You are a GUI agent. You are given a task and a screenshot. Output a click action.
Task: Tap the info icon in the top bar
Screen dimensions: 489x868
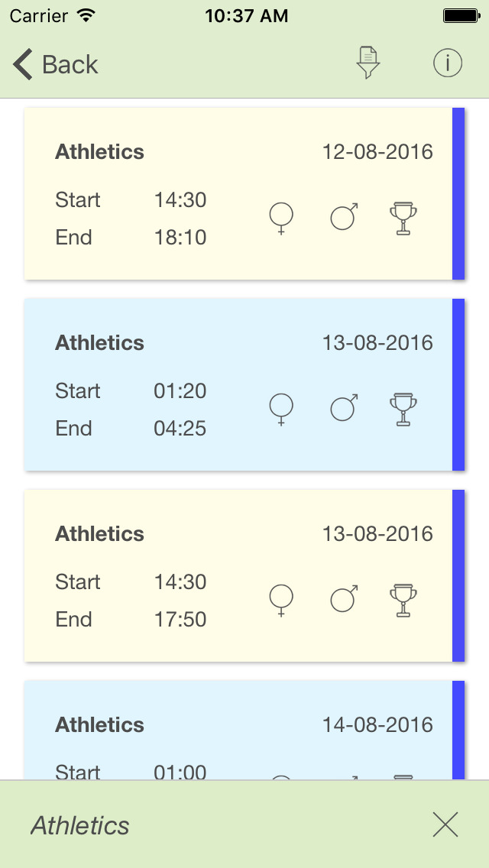pyautogui.click(x=448, y=63)
